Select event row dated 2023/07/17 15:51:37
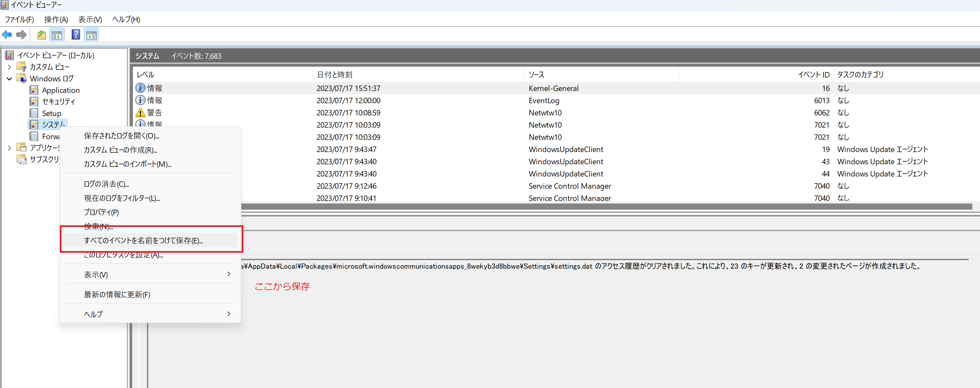Image resolution: width=980 pixels, height=388 pixels. (556, 88)
